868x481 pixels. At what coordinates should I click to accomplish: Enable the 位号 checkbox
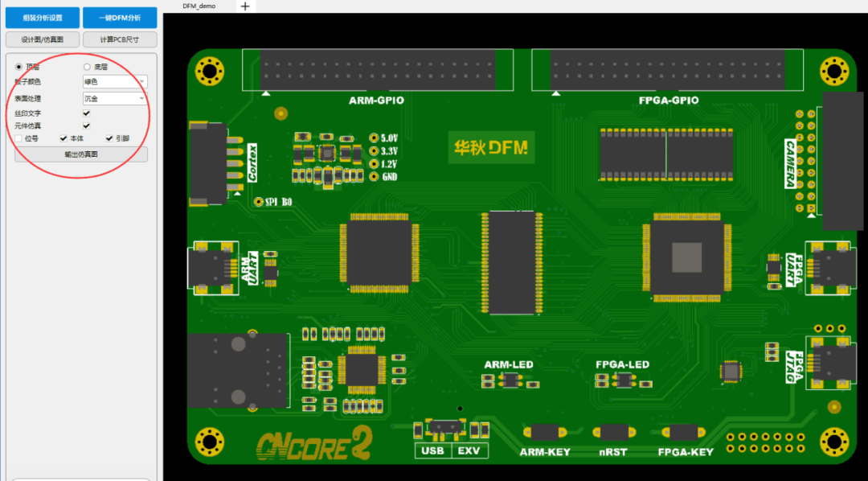pos(18,138)
